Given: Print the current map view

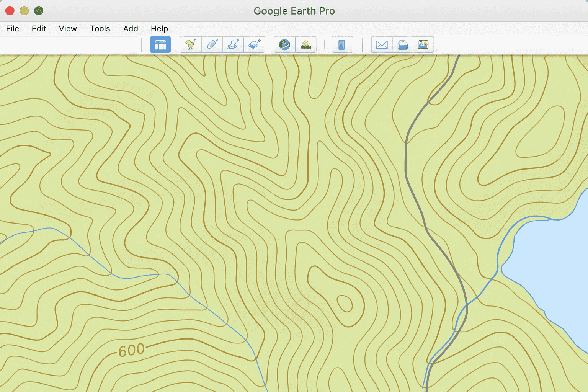Looking at the screenshot, I should click(x=403, y=45).
